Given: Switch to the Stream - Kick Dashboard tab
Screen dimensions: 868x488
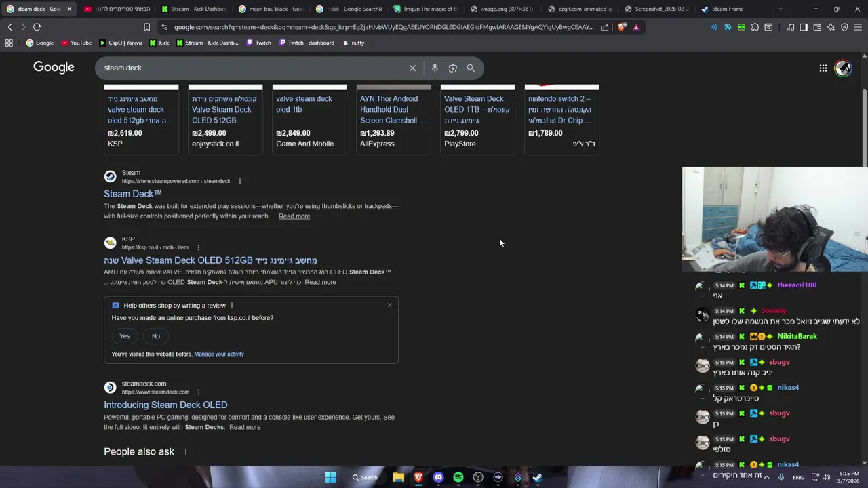Looking at the screenshot, I should tap(195, 9).
